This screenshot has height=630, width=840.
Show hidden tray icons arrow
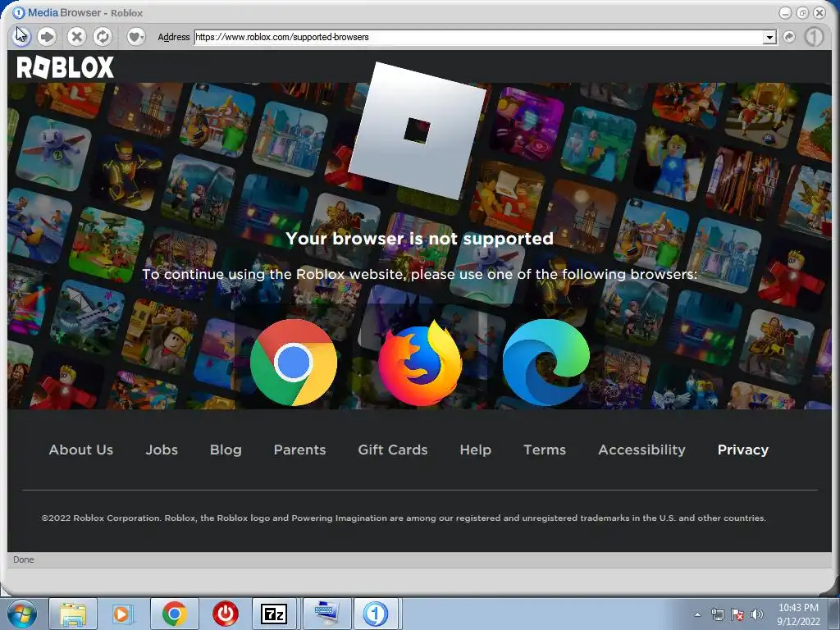[x=697, y=615]
